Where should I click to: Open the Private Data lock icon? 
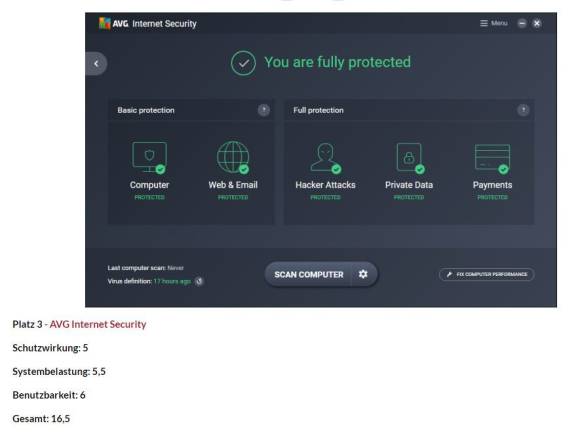(x=409, y=158)
